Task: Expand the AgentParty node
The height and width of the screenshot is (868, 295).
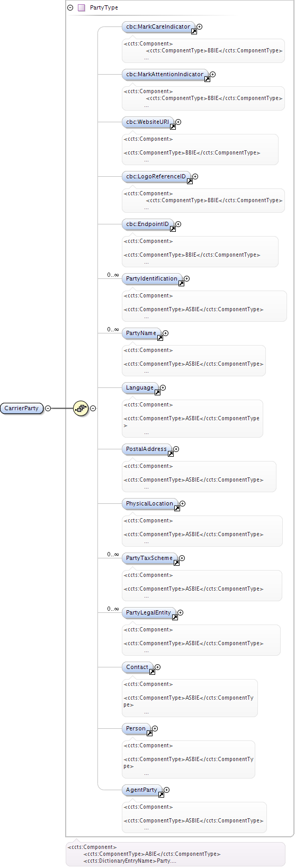Action: pyautogui.click(x=167, y=790)
